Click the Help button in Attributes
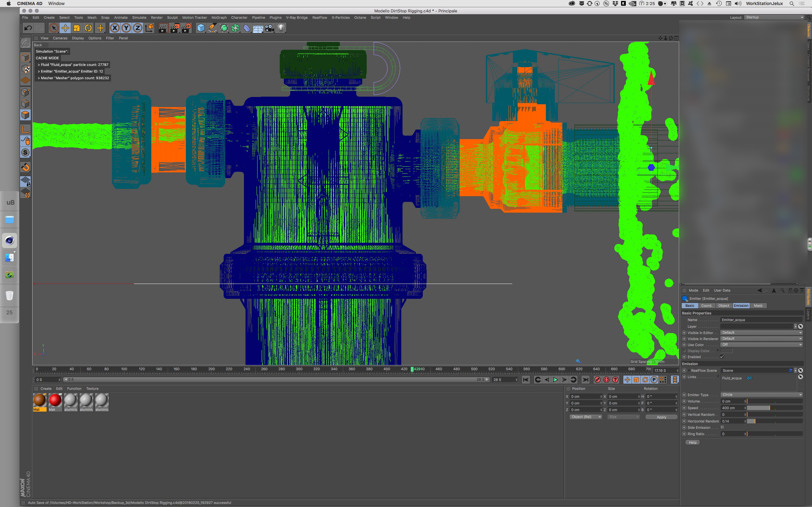812x507 pixels. (x=692, y=442)
